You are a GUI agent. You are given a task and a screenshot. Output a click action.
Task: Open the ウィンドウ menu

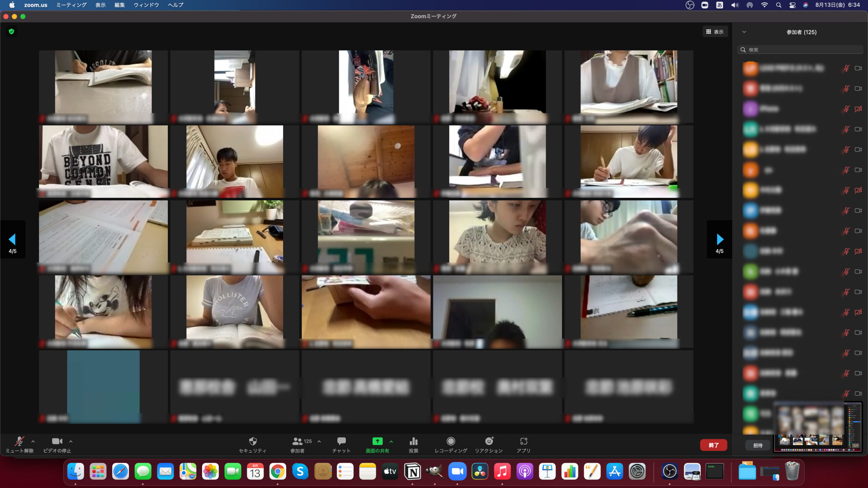tap(146, 5)
